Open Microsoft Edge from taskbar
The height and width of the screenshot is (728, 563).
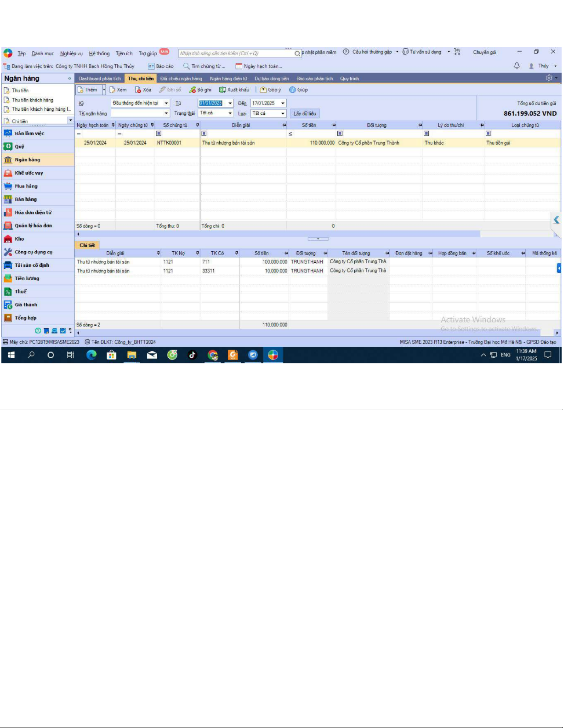pyautogui.click(x=91, y=355)
